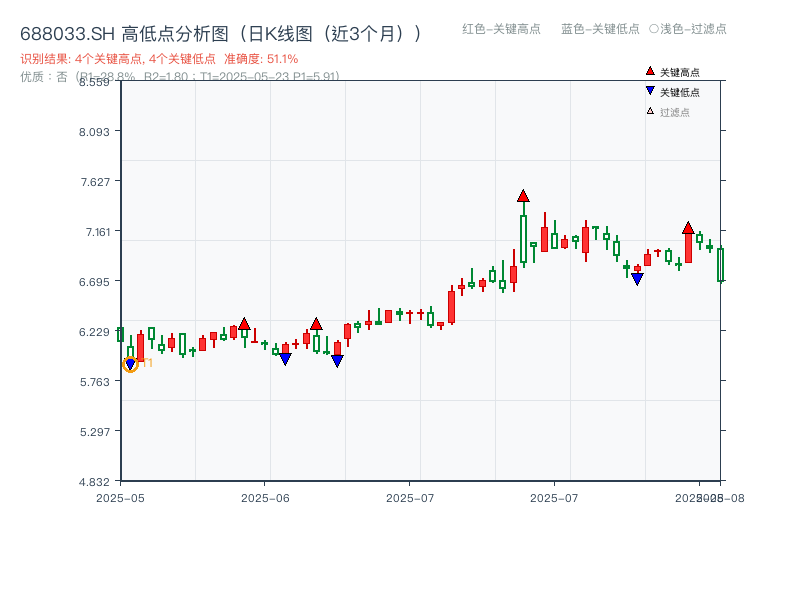Click the blue triangle below the mid-June candle
Screen dimensions: 800x600
click(x=338, y=359)
